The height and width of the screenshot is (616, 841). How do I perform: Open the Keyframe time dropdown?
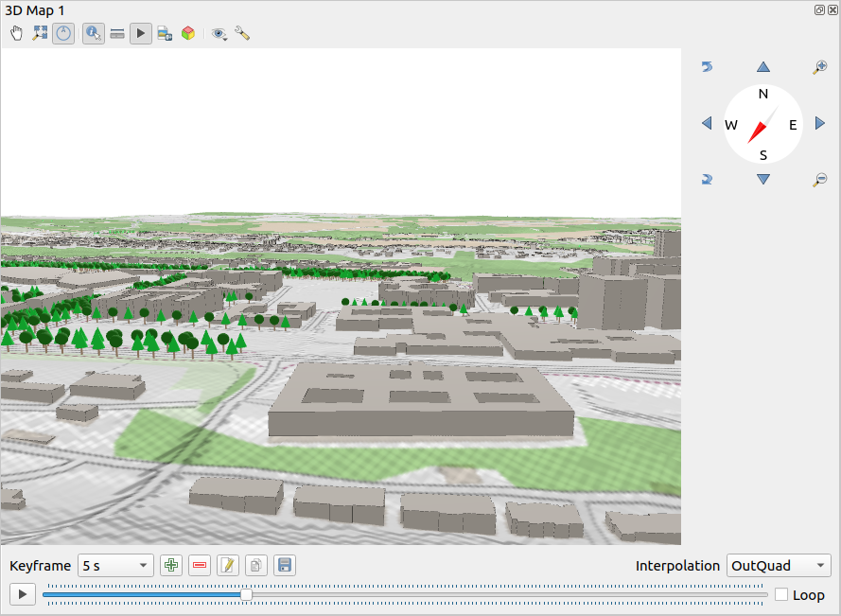click(114, 565)
